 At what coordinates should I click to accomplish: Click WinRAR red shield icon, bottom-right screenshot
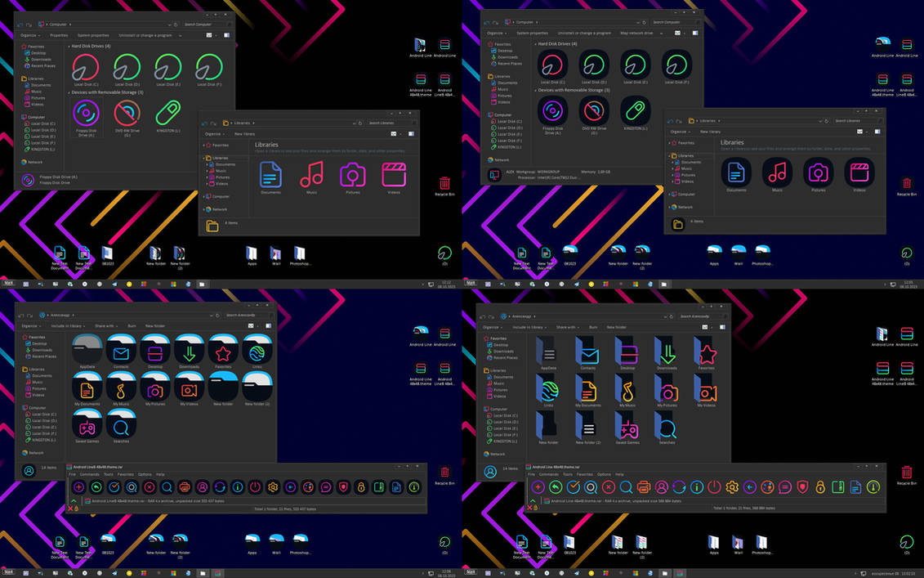802,487
